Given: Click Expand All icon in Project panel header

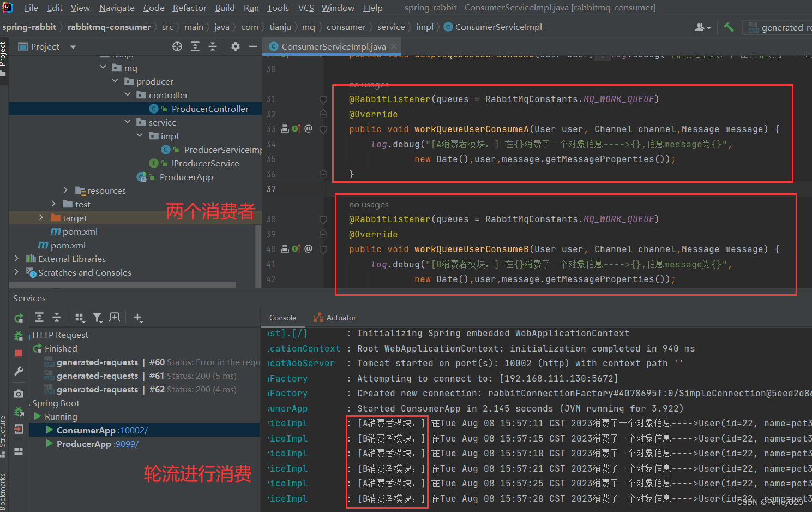Looking at the screenshot, I should 195,46.
